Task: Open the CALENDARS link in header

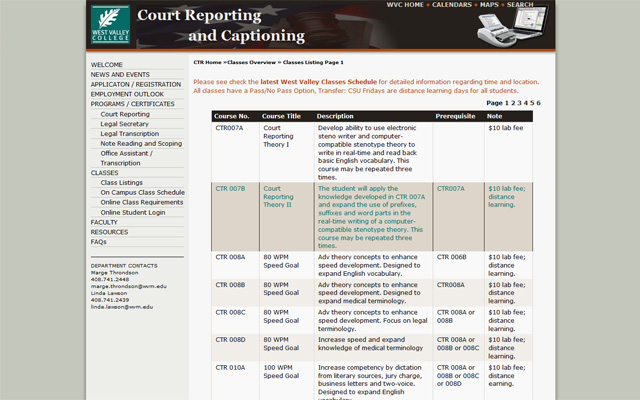Action: (x=452, y=5)
